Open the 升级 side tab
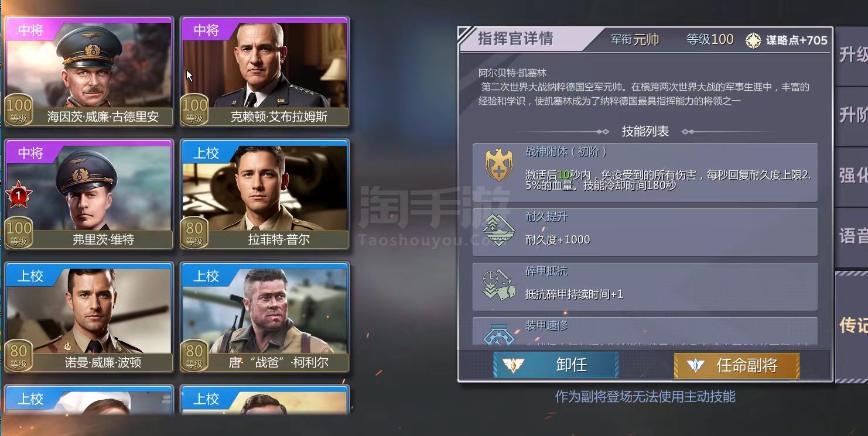Screen dimensions: 868x436 (x=852, y=56)
